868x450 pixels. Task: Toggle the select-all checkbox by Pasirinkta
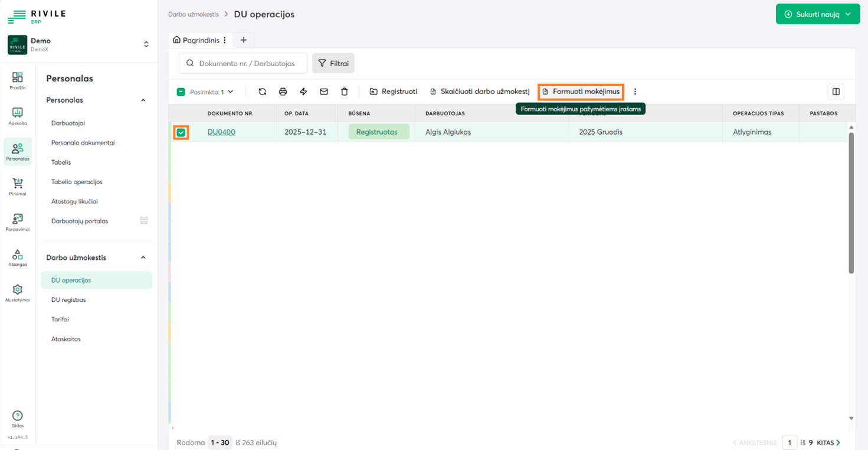[181, 92]
